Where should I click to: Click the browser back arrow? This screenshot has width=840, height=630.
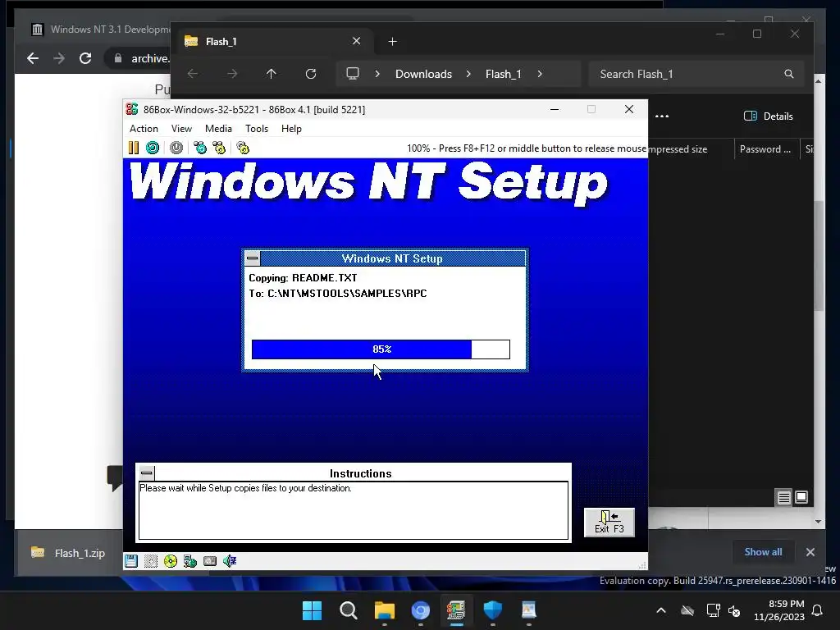tap(33, 58)
